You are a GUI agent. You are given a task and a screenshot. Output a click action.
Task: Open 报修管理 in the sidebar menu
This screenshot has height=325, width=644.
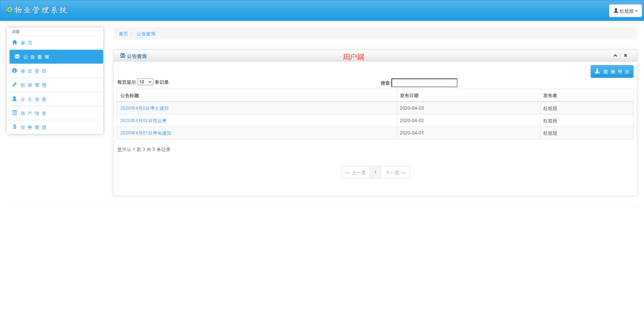click(55, 85)
